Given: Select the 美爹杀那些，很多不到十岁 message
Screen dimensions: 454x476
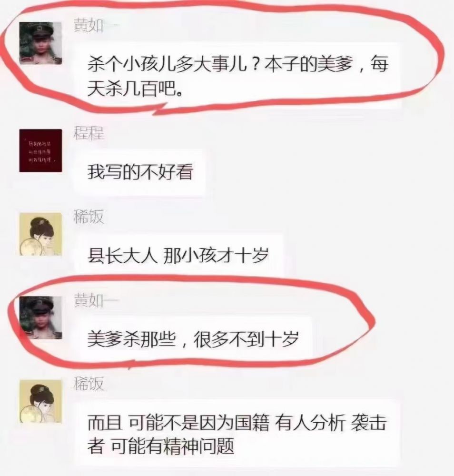Looking at the screenshot, I should pyautogui.click(x=194, y=339).
